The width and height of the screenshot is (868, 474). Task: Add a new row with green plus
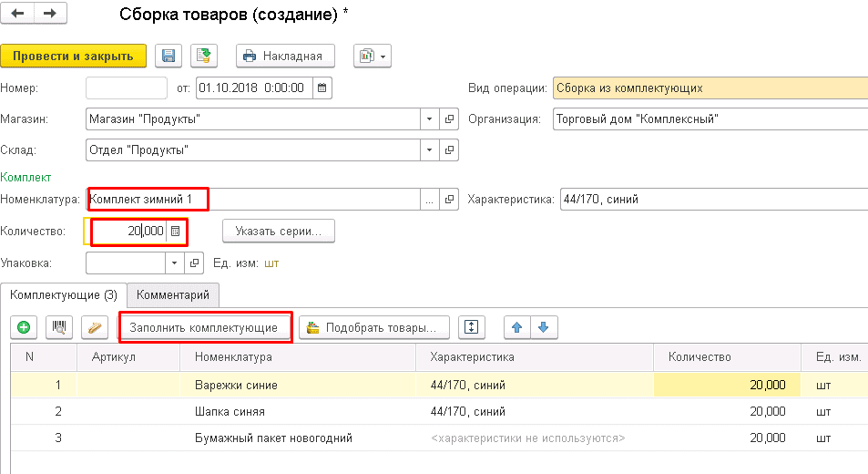24,328
